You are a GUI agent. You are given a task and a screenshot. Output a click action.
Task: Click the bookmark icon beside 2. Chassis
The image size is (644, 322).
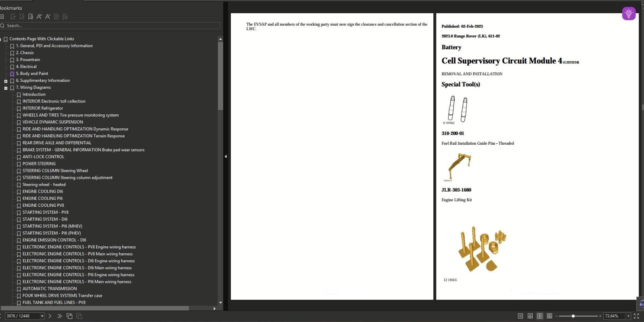tap(12, 53)
